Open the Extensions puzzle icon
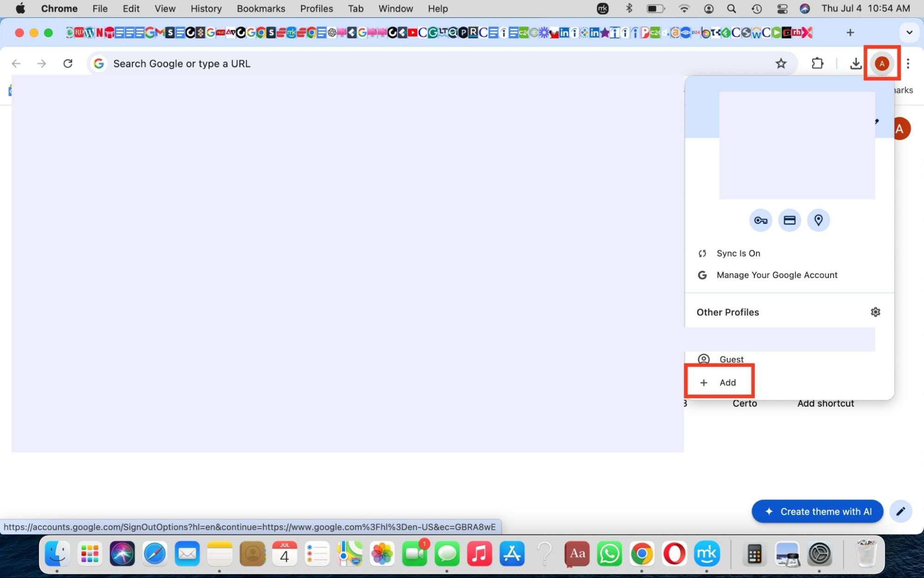 pos(817,63)
